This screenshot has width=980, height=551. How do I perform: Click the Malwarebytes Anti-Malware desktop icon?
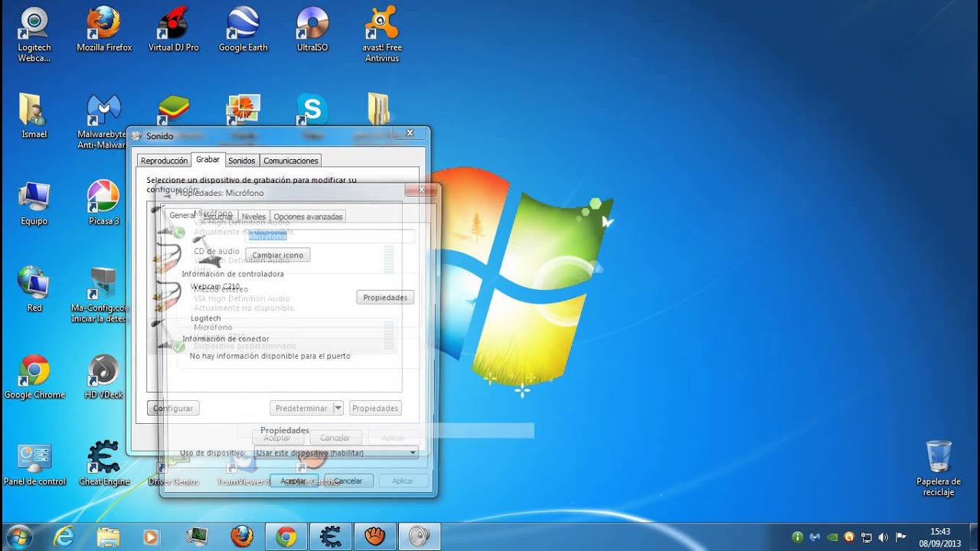tap(103, 121)
